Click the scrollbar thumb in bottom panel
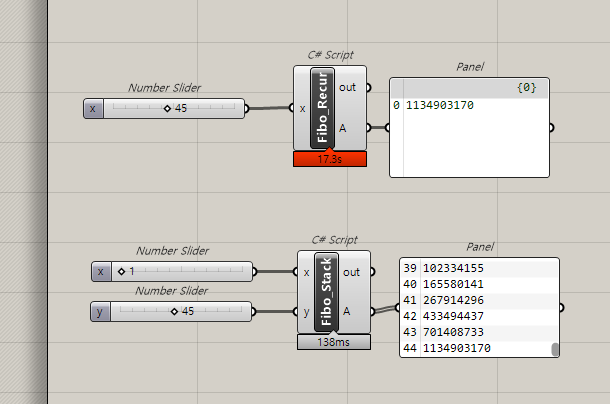Image resolution: width=610 pixels, height=404 pixels. (555, 349)
